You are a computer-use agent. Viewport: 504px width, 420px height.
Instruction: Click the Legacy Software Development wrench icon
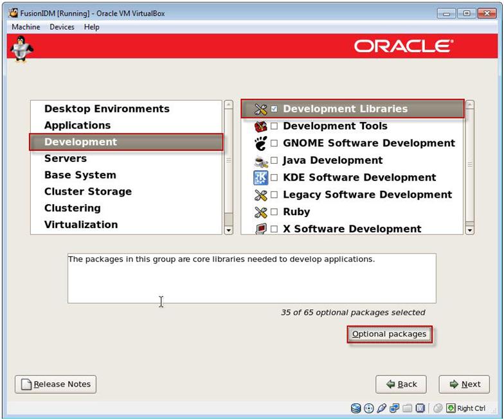(260, 195)
